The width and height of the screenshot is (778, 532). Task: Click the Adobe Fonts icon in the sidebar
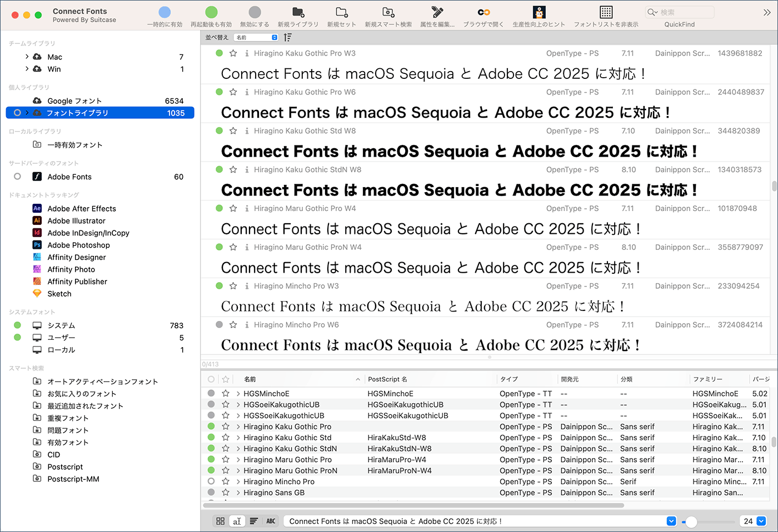click(37, 177)
